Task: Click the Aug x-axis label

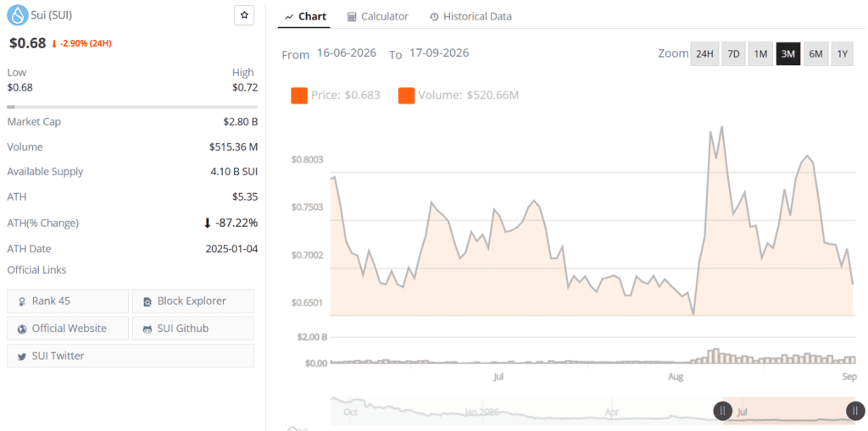Action: (x=676, y=377)
